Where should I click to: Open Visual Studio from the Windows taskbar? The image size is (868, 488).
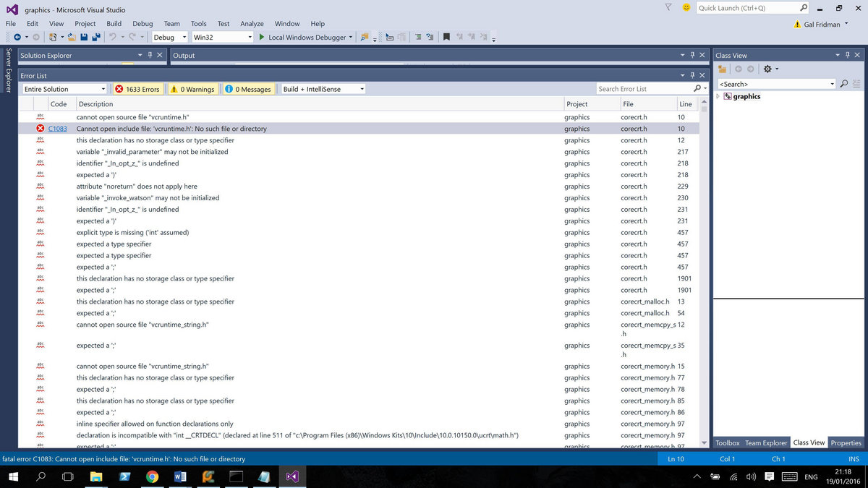(292, 476)
